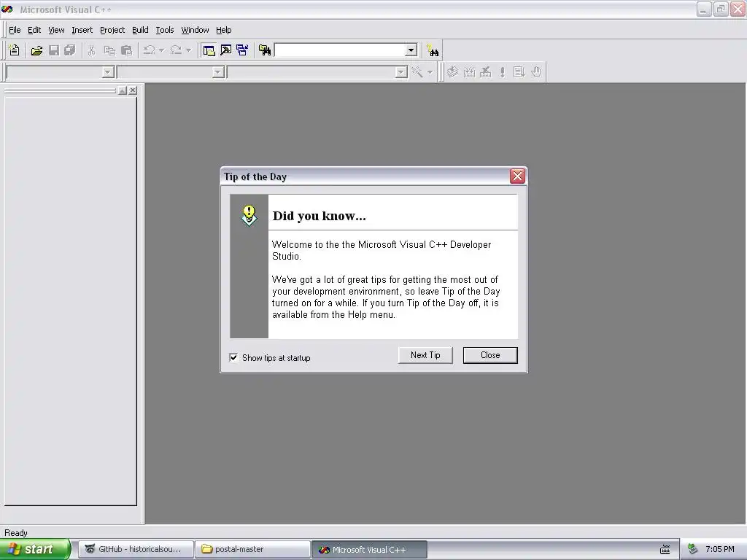Open the WizardBar class combo dropdown

(108, 72)
